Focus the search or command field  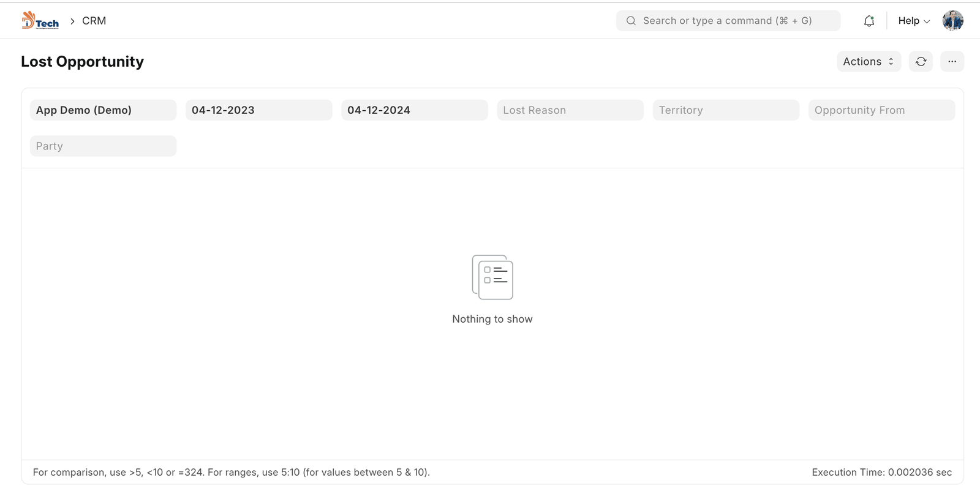coord(735,21)
